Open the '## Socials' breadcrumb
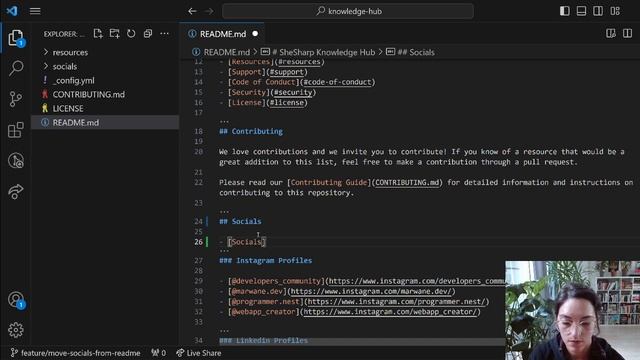 tap(416, 52)
